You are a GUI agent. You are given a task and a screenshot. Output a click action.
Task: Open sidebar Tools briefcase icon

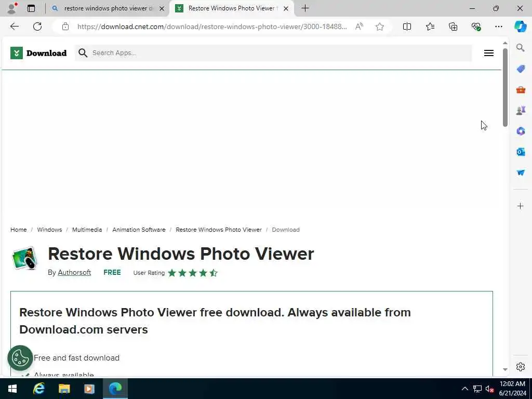pyautogui.click(x=521, y=89)
